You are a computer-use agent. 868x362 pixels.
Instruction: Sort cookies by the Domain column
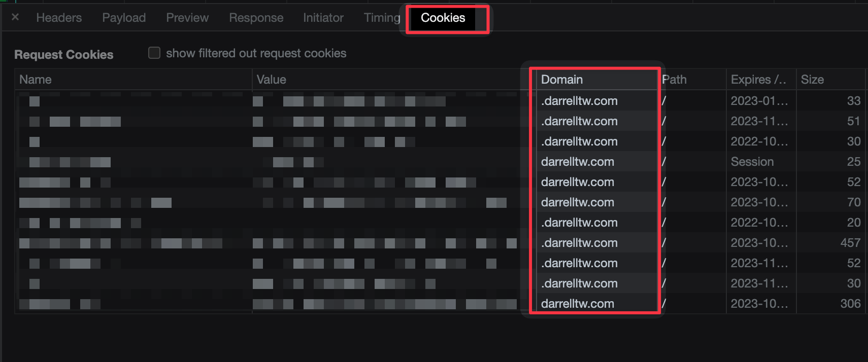pyautogui.click(x=596, y=80)
